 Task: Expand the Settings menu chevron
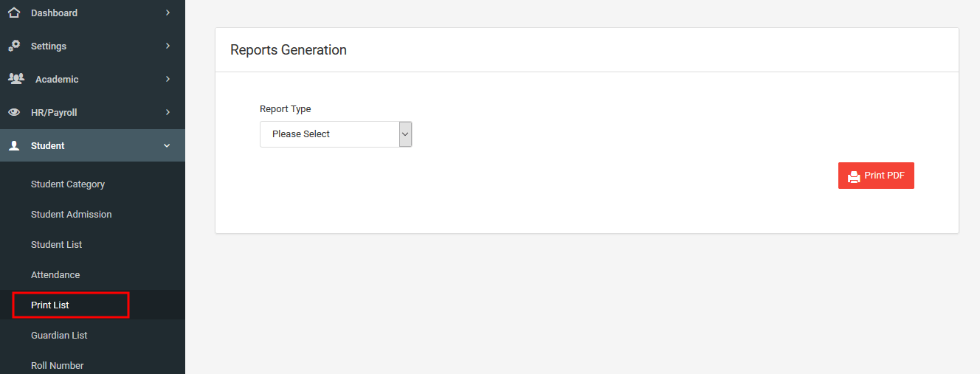coord(168,46)
